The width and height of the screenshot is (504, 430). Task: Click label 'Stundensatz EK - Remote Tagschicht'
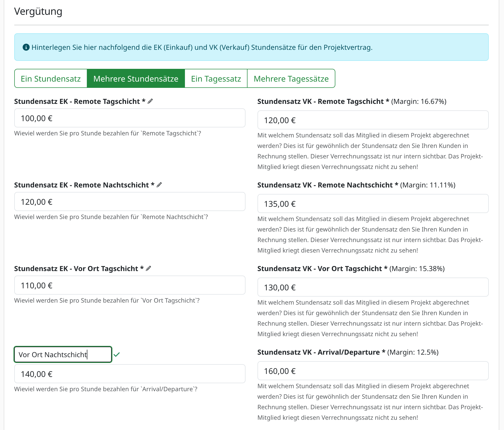[x=80, y=101]
